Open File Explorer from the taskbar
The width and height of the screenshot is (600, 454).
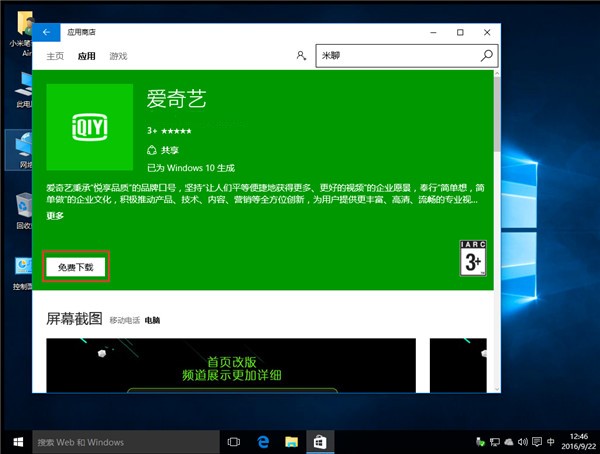291,442
